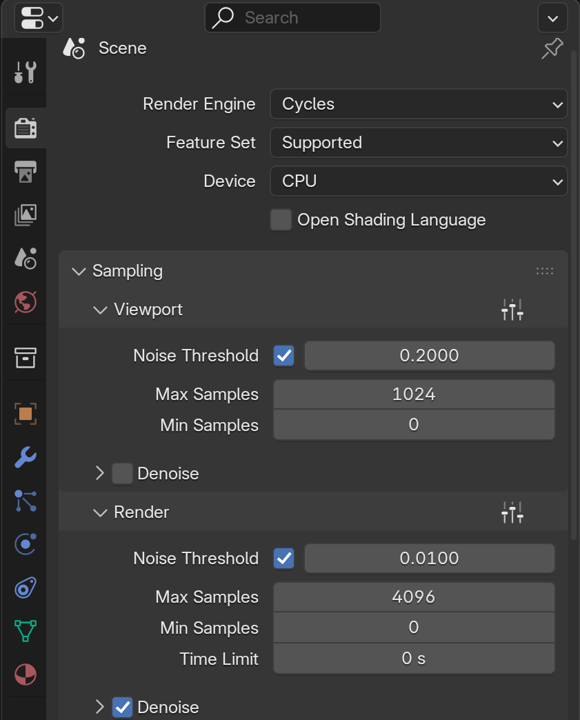This screenshot has height=720, width=580.
Task: Click Viewport Noise Threshold value 0.2000
Action: pos(429,356)
